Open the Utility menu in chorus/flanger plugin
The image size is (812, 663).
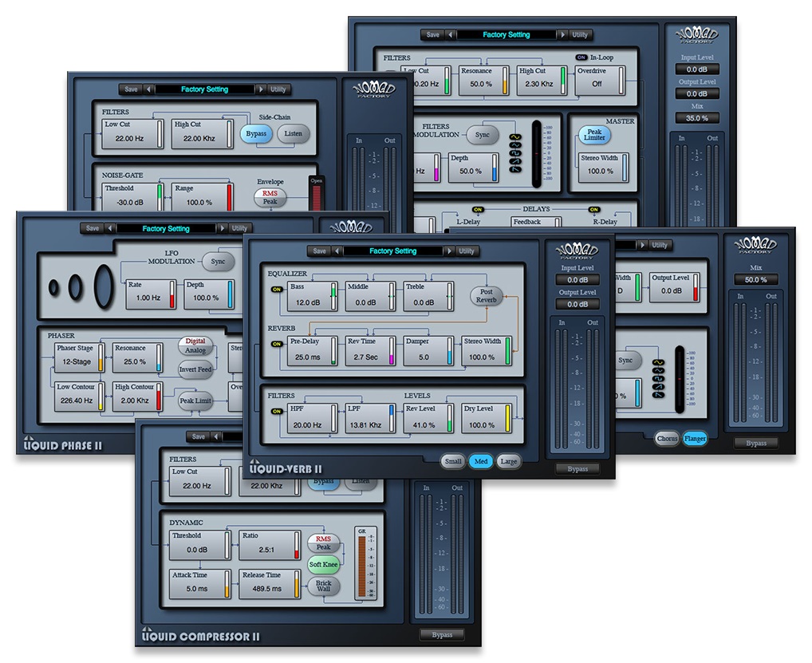[x=659, y=245]
